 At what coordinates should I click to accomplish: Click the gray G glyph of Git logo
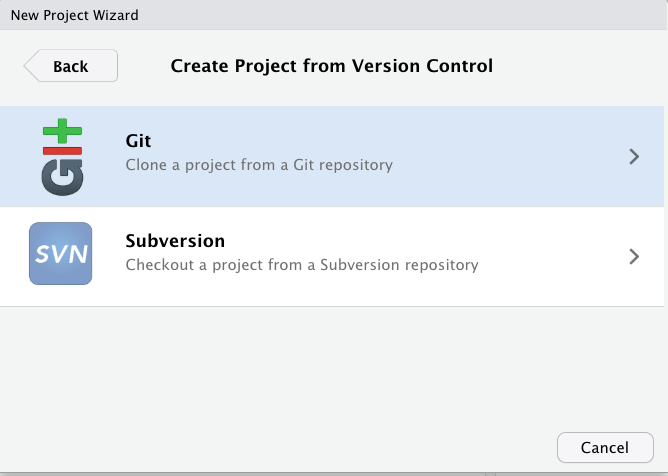tap(62, 176)
